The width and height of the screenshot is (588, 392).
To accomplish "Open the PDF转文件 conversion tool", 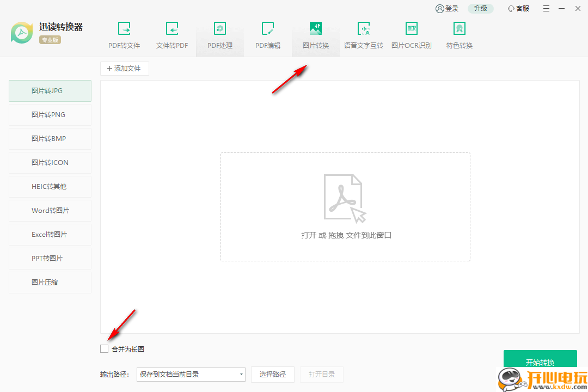I will pos(124,34).
